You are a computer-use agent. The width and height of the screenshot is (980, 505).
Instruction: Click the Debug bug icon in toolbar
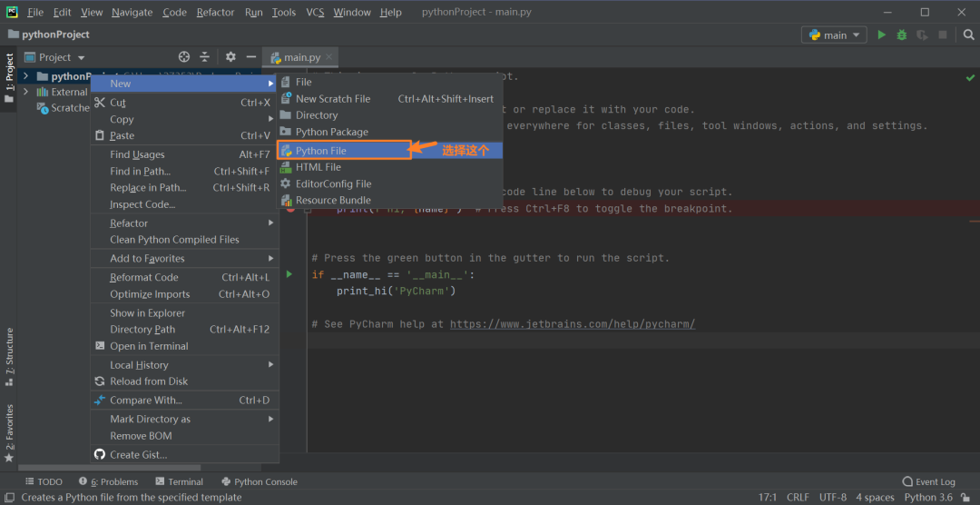[901, 35]
